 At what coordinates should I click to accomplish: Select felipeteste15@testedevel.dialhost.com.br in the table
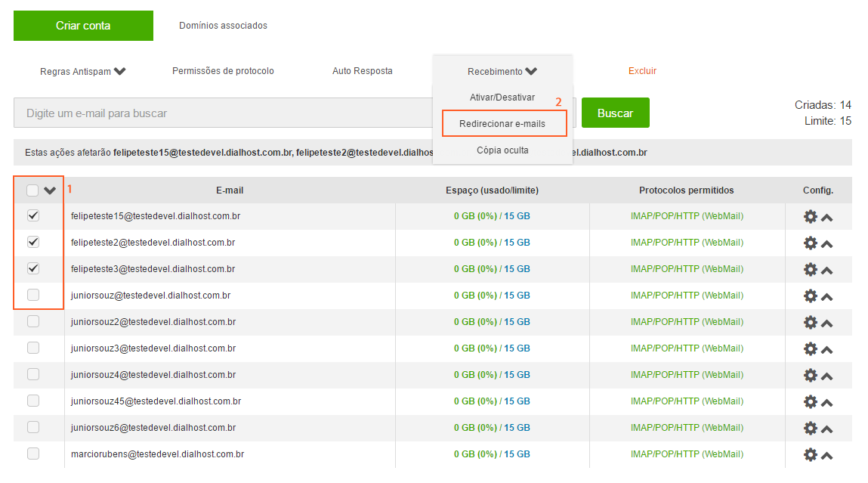pyautogui.click(x=156, y=216)
